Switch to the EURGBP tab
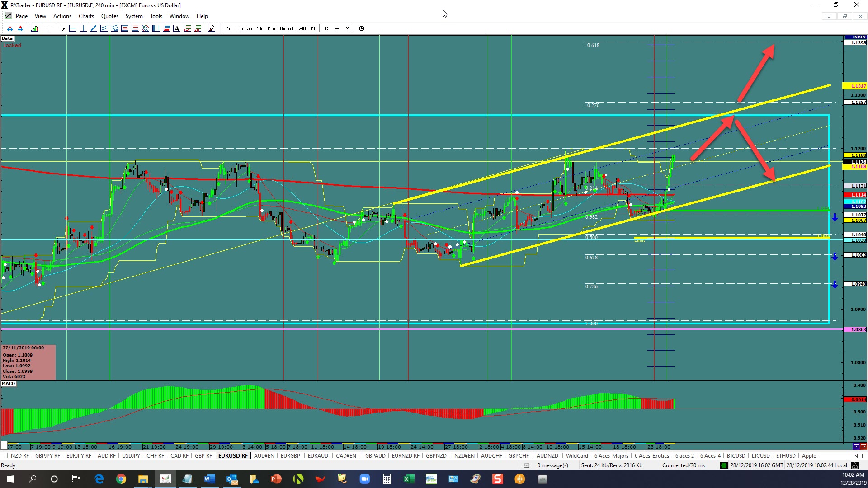Screen dimensions: 868x488 tap(290, 456)
